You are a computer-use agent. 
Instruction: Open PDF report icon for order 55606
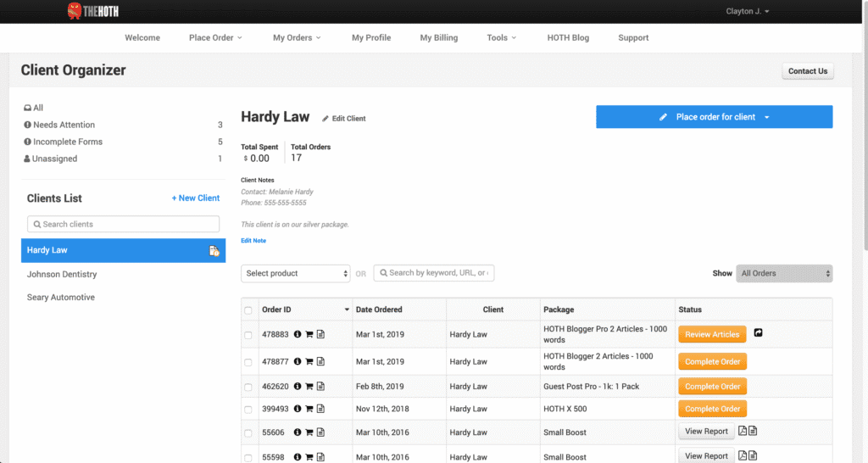(743, 432)
